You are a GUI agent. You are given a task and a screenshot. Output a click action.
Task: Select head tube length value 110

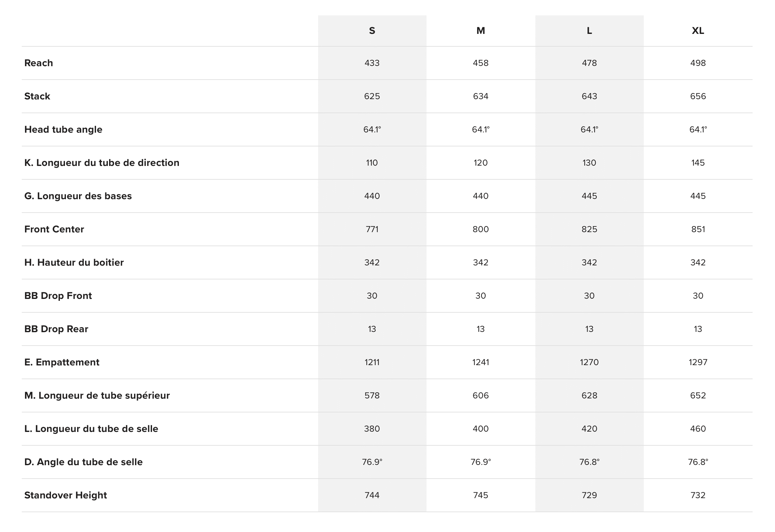tap(372, 163)
